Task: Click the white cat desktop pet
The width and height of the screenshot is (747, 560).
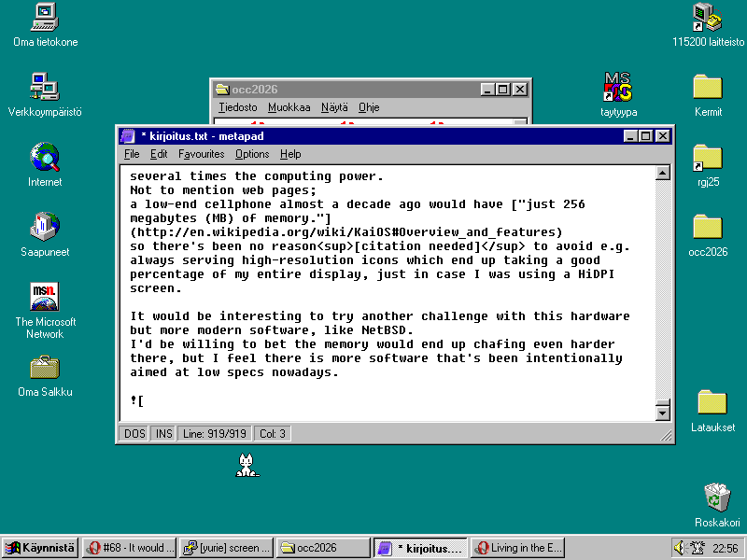Action: pos(247,465)
